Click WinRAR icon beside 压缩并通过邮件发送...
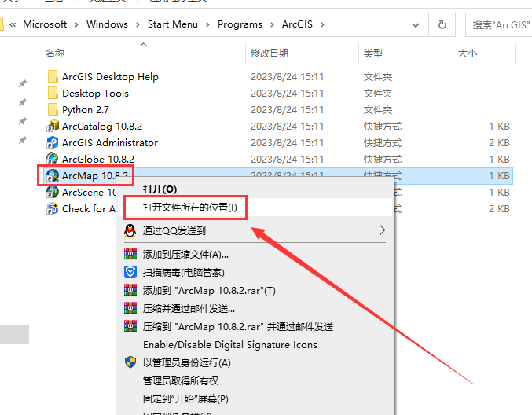Viewport: 532px width, 415px height. (130, 308)
